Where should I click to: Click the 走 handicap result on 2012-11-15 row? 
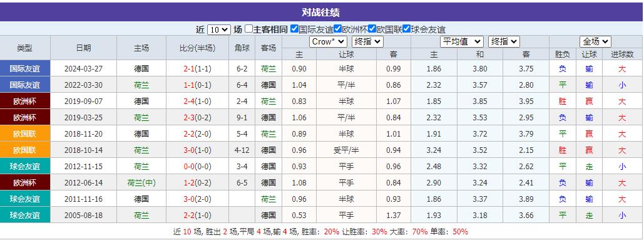[x=589, y=167]
